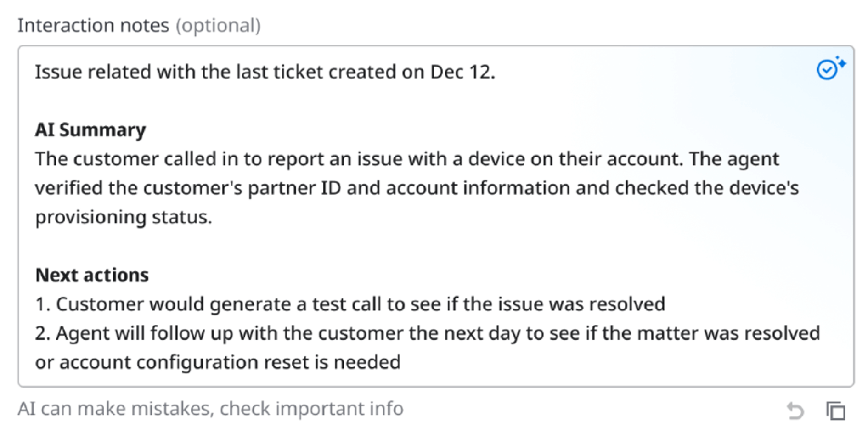Copy the interaction notes using the copy icon

click(835, 410)
